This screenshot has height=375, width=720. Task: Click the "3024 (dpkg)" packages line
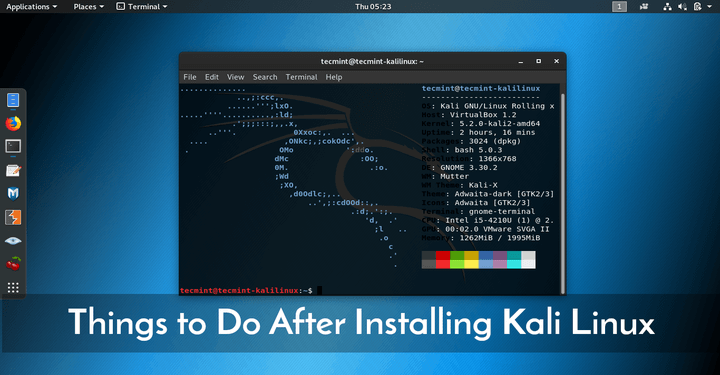[471, 141]
